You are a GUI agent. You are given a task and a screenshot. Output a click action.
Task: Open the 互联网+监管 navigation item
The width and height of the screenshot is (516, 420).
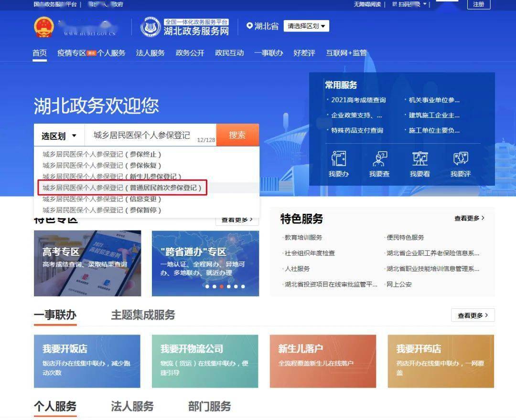(346, 53)
